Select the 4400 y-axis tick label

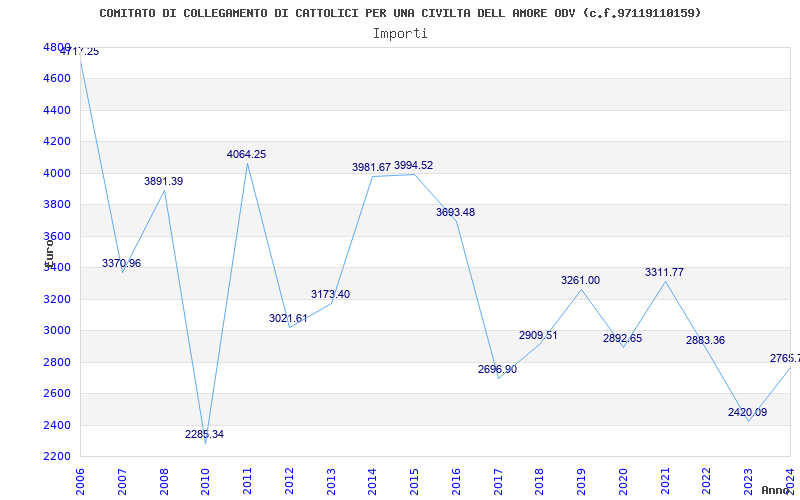coord(57,110)
